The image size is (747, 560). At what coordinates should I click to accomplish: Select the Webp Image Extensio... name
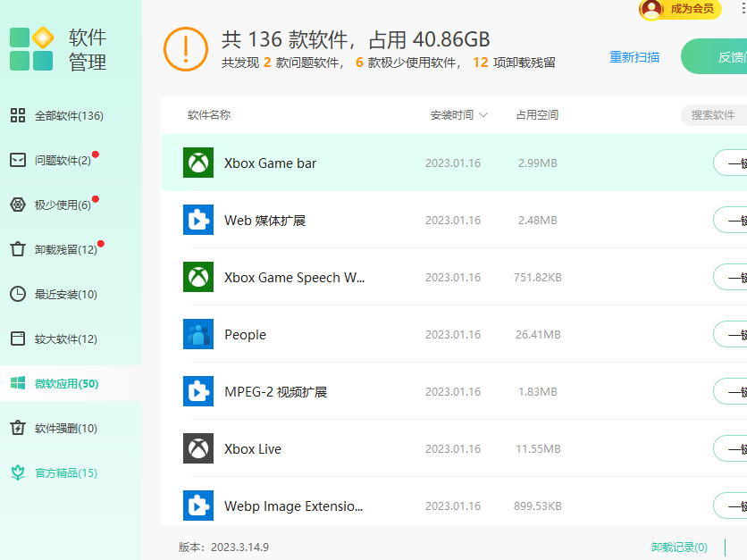(293, 506)
